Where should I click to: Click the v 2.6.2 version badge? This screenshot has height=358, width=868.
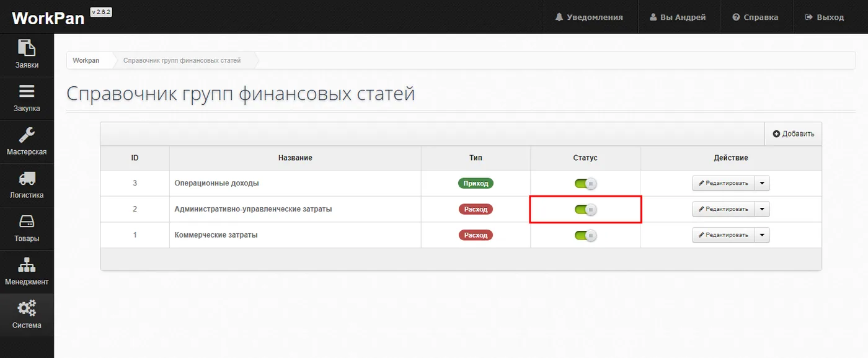pyautogui.click(x=101, y=12)
